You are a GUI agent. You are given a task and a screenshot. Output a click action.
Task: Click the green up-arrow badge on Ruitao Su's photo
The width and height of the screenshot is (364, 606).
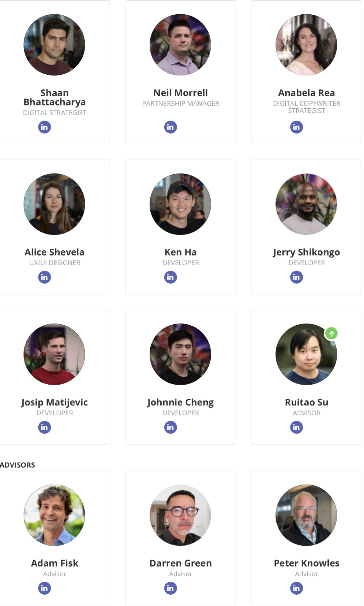(x=332, y=333)
